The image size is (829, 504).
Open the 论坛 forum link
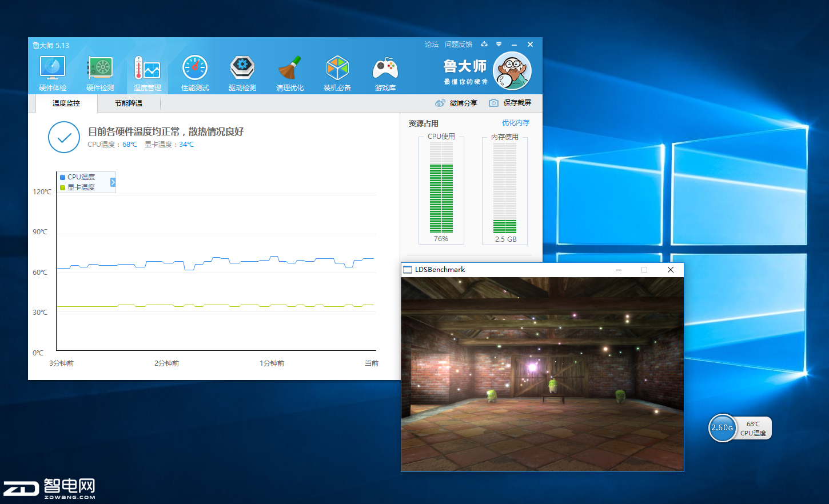(432, 44)
